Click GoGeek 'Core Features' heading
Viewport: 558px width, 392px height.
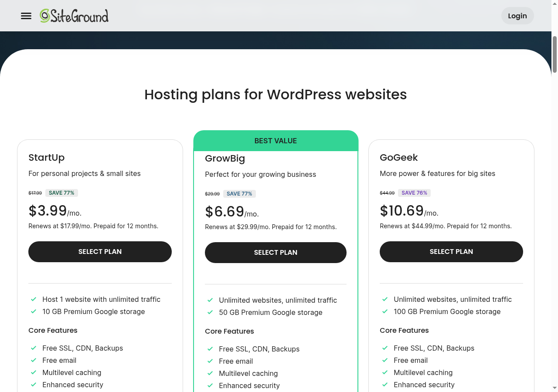click(x=404, y=330)
